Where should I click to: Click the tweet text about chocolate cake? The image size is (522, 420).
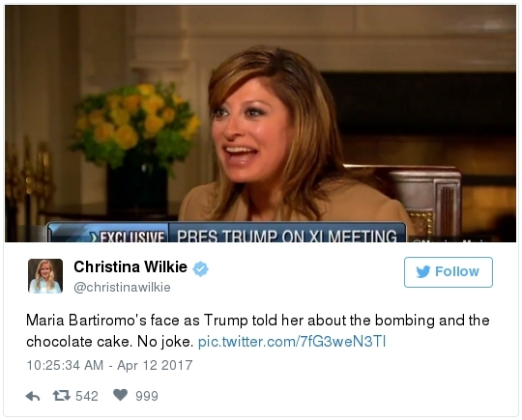click(258, 331)
